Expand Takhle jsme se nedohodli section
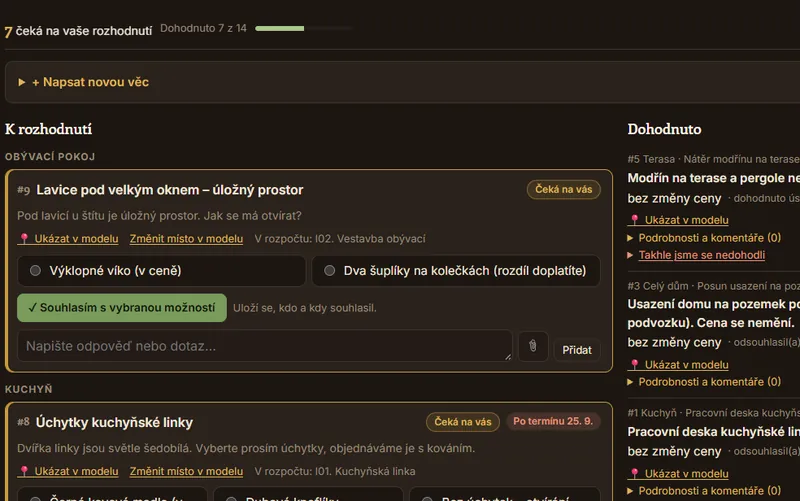 [x=696, y=255]
